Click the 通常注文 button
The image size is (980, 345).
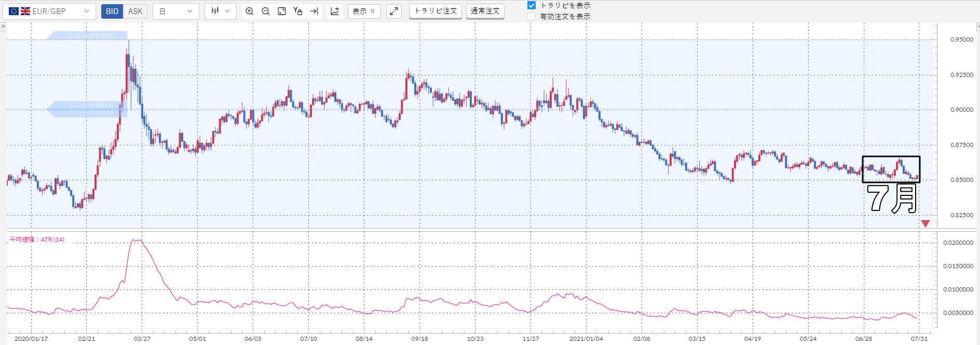[x=485, y=11]
